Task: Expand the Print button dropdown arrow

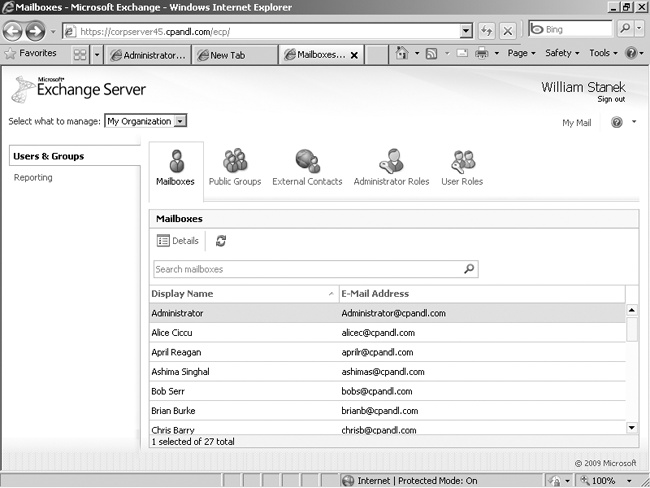Action: (497, 53)
